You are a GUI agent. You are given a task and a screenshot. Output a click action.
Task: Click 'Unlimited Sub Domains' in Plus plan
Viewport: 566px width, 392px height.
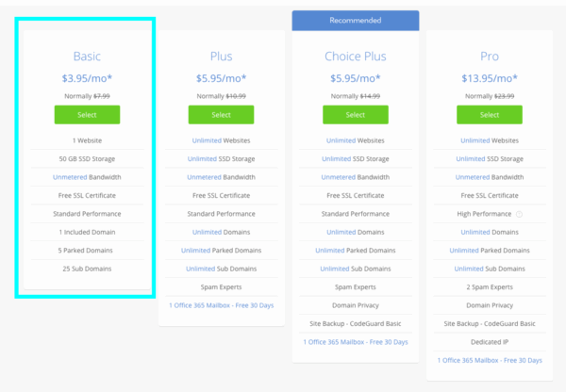click(x=222, y=269)
